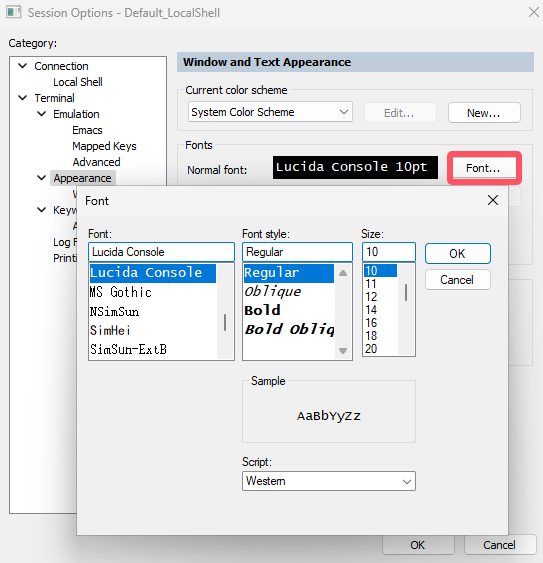
Task: Select Connection category label
Action: (x=61, y=66)
